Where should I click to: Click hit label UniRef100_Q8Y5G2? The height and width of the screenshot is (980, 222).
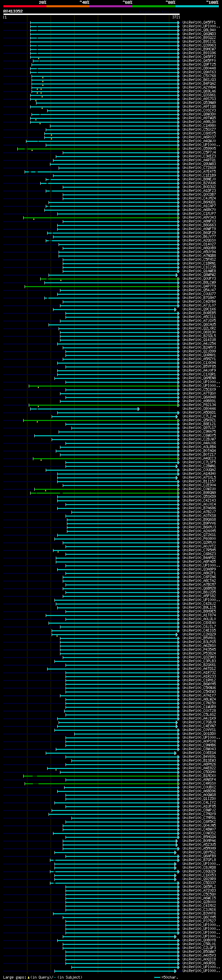(x=199, y=852)
